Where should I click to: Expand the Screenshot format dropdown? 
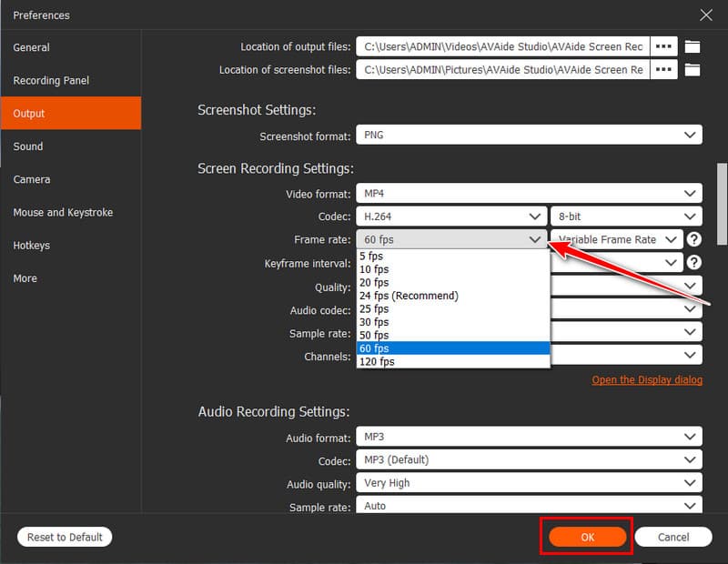click(528, 136)
